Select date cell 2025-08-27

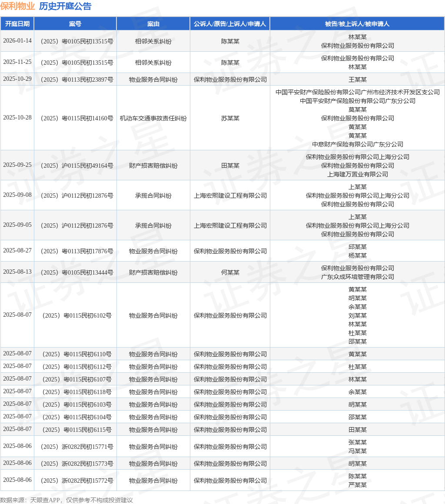pos(17,250)
